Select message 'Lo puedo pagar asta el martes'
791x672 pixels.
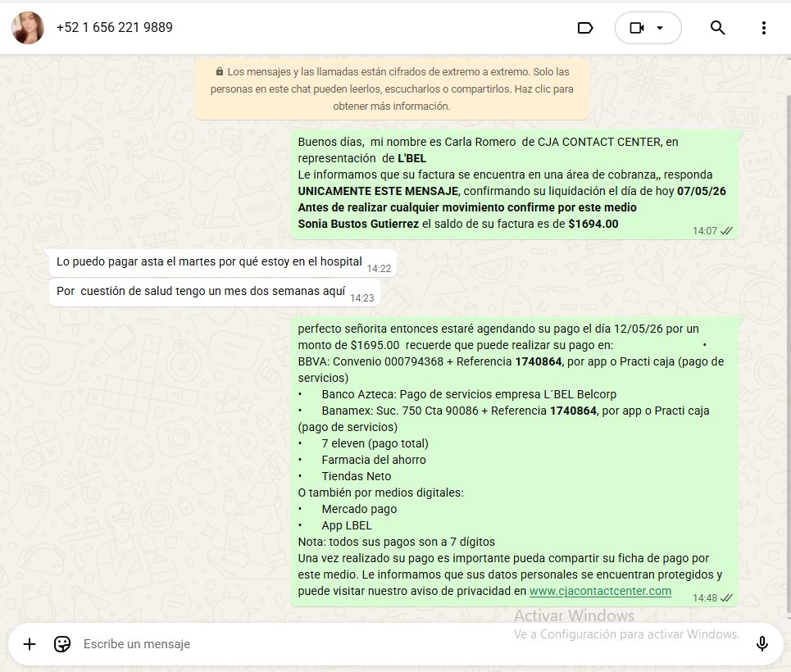point(222,263)
